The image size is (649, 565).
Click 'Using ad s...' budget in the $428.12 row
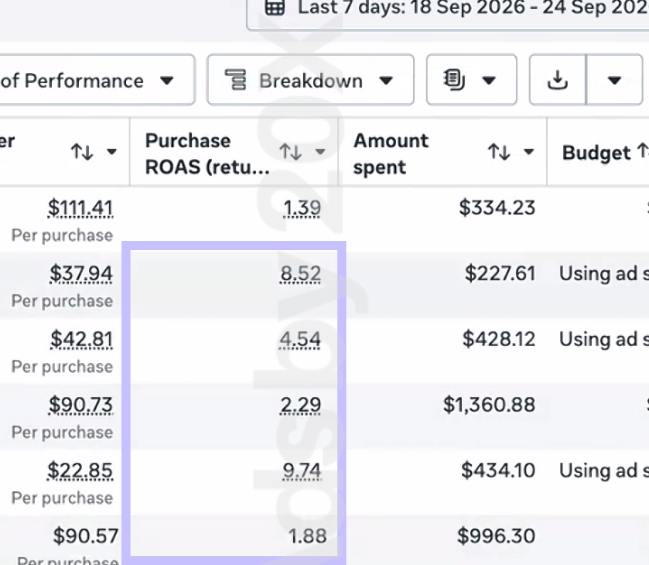click(604, 339)
